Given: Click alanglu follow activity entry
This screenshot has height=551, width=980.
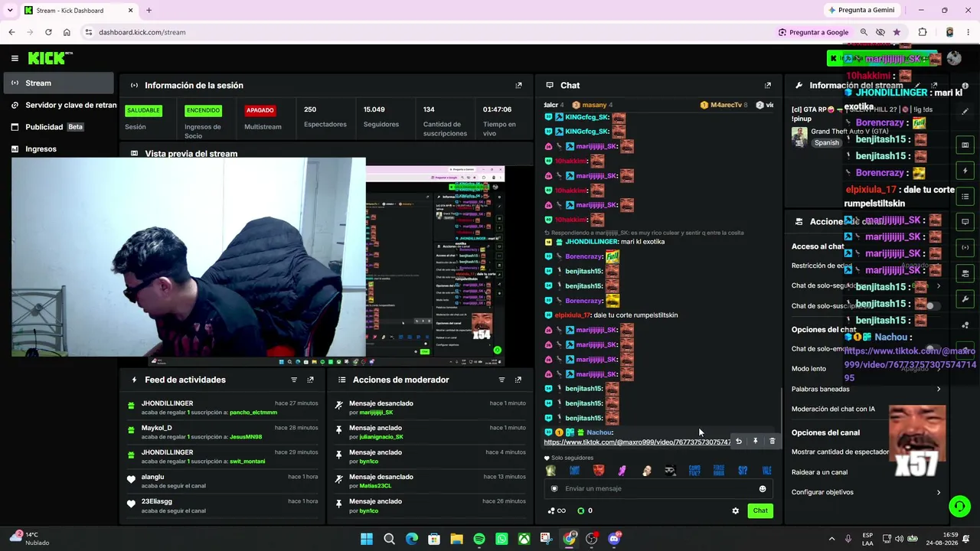Looking at the screenshot, I should [x=224, y=481].
